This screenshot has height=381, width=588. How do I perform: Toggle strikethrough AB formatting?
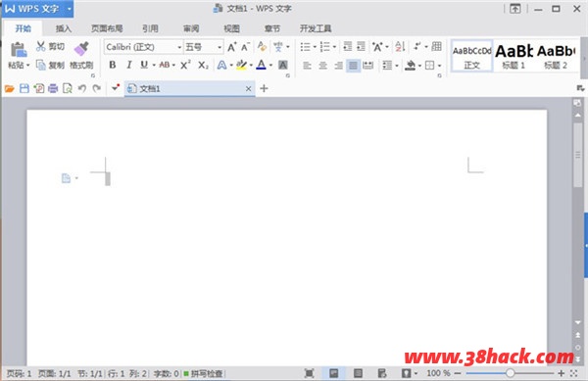165,66
